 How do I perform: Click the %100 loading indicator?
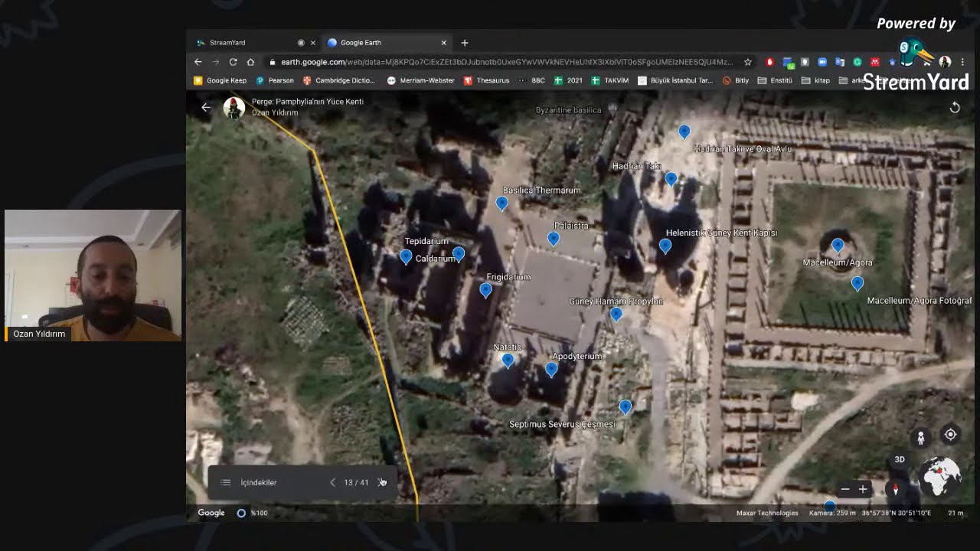pyautogui.click(x=253, y=513)
